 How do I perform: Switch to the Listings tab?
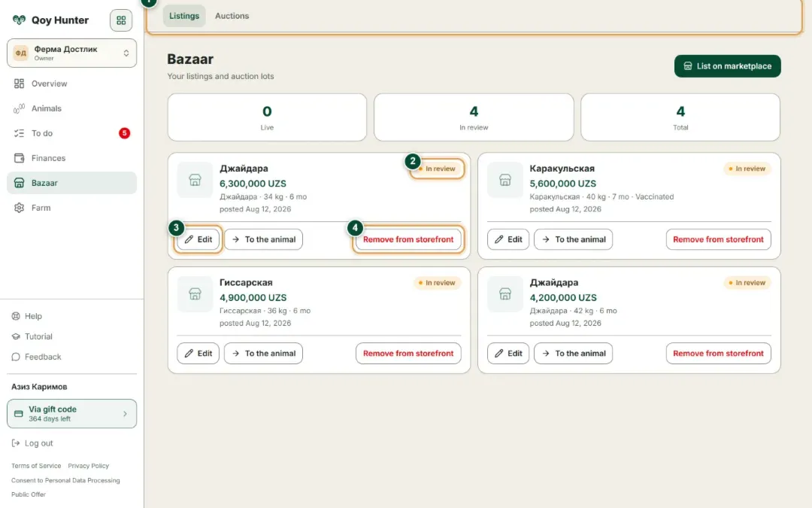184,16
